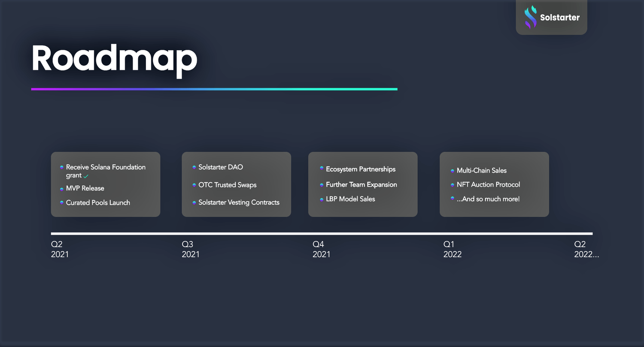Click the green checkmark after 'grant'
The image size is (644, 347).
pyautogui.click(x=86, y=176)
